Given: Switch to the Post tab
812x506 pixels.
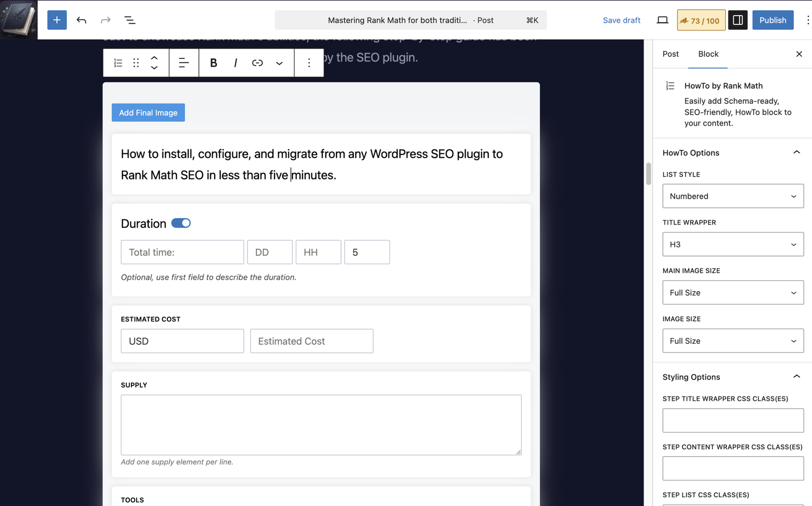Looking at the screenshot, I should coord(670,54).
